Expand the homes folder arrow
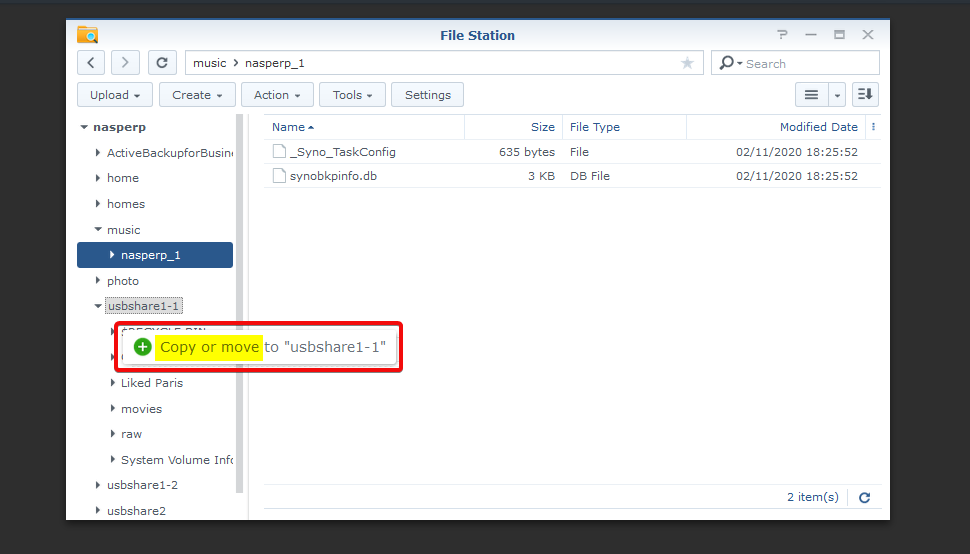 (x=98, y=203)
